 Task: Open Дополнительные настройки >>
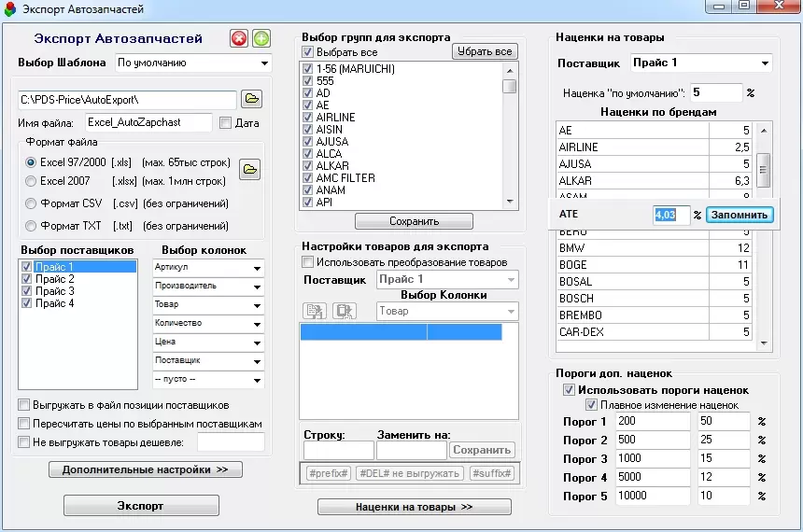[x=146, y=469]
